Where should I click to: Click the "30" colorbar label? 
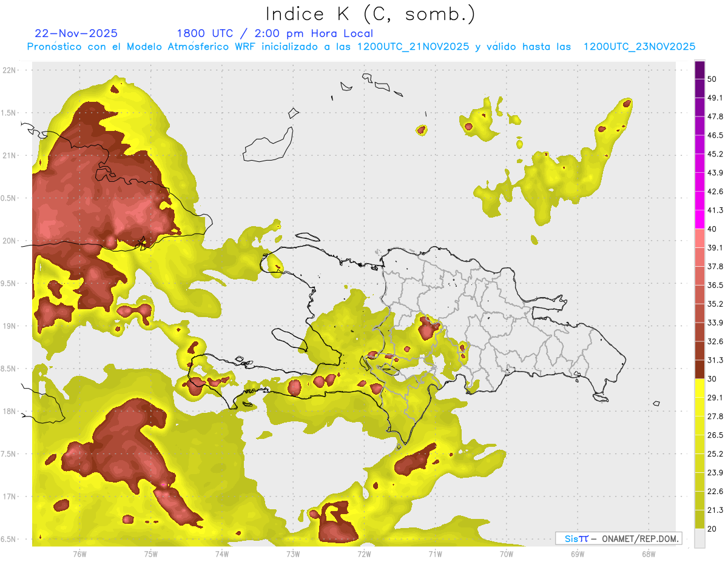click(x=712, y=379)
